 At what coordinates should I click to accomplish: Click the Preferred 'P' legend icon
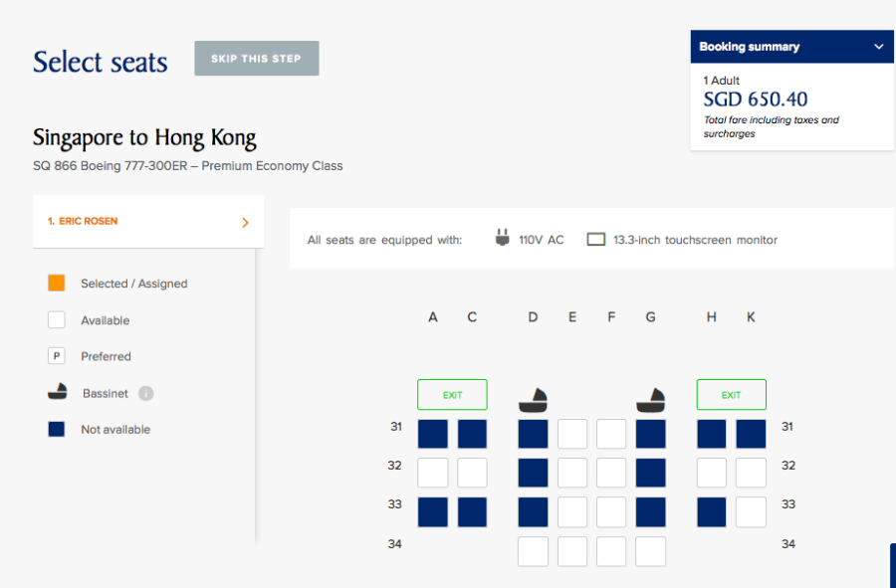click(57, 356)
